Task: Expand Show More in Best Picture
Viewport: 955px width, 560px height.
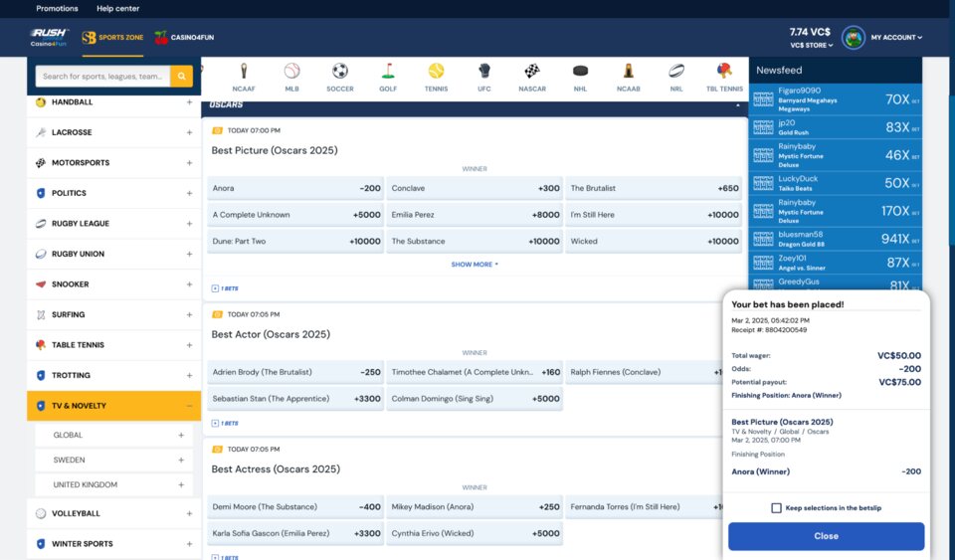Action: point(475,265)
